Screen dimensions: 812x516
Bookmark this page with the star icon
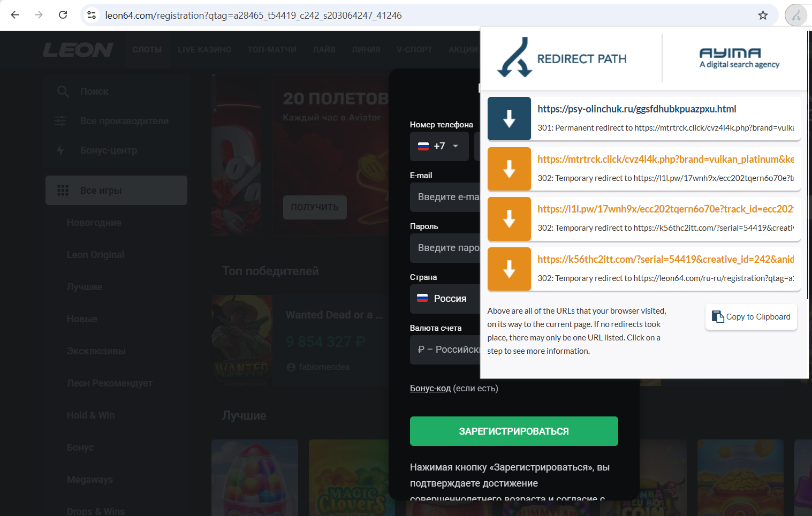click(x=763, y=15)
